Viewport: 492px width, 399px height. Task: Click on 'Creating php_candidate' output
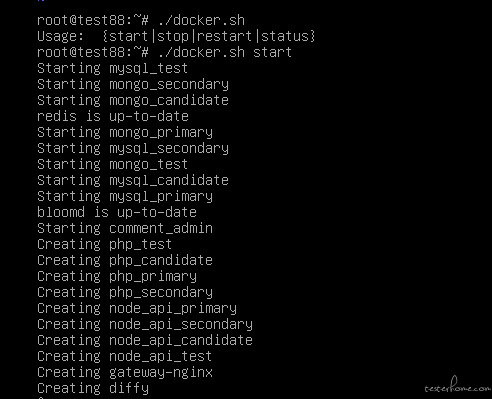pos(125,261)
